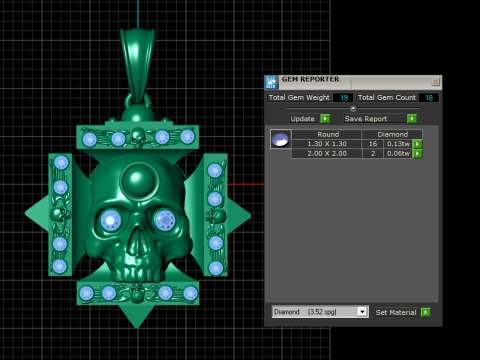Click the Gem Reporter logo icon
This screenshot has height=360, width=480.
click(271, 82)
